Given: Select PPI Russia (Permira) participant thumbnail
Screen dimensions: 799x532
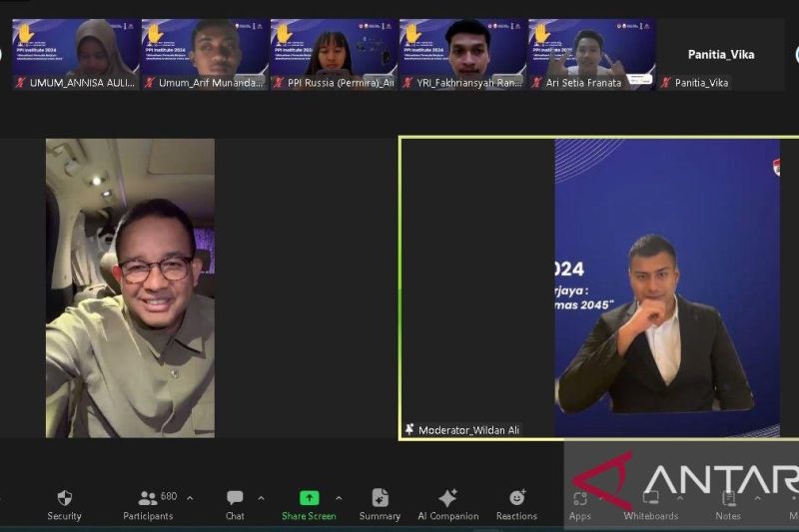Looking at the screenshot, I should (x=334, y=53).
